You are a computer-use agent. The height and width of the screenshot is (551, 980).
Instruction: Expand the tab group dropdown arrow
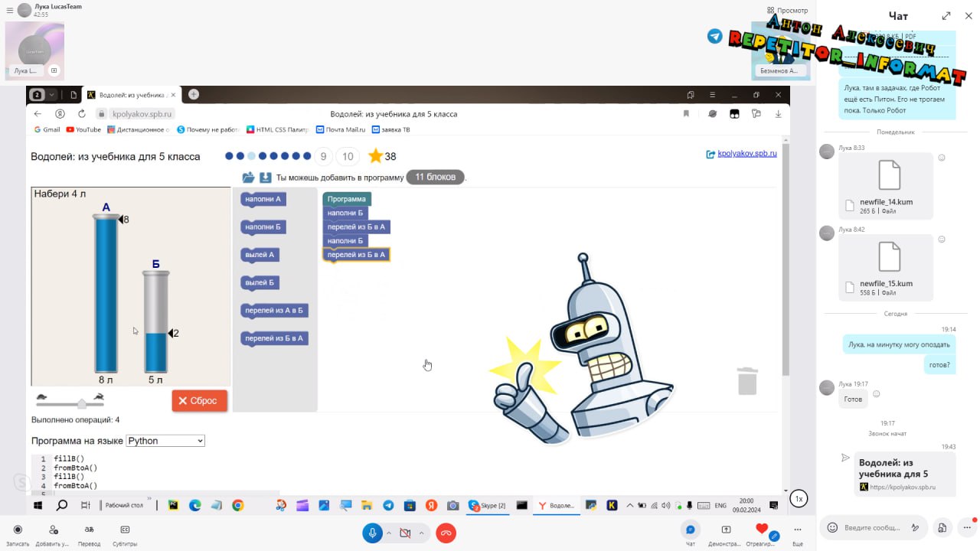click(52, 95)
